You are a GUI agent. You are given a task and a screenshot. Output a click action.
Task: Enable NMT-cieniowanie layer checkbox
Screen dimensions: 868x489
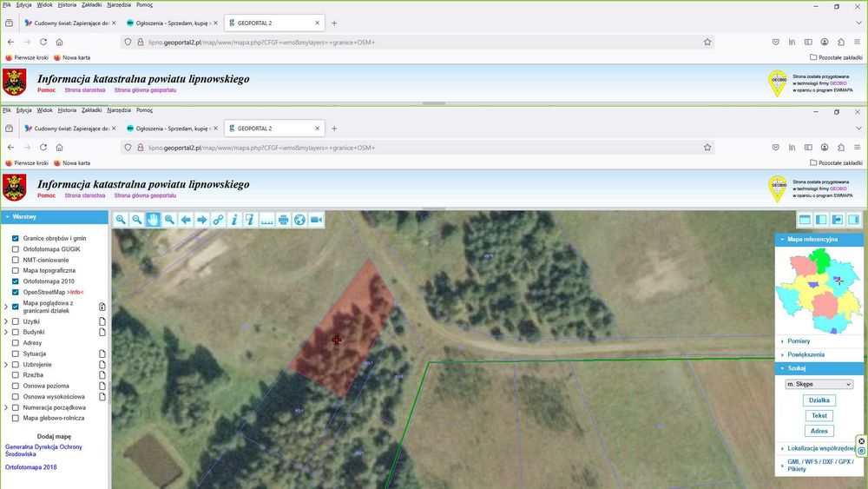(x=16, y=260)
